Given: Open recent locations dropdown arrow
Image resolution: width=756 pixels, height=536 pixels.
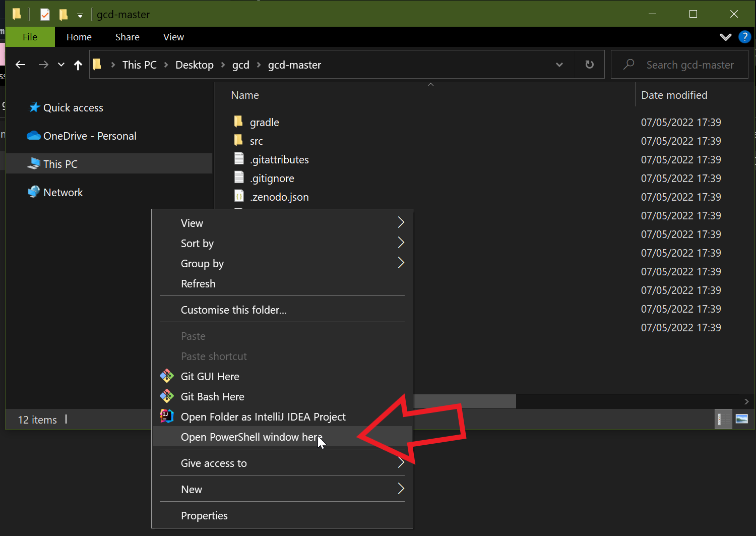Looking at the screenshot, I should pyautogui.click(x=61, y=65).
